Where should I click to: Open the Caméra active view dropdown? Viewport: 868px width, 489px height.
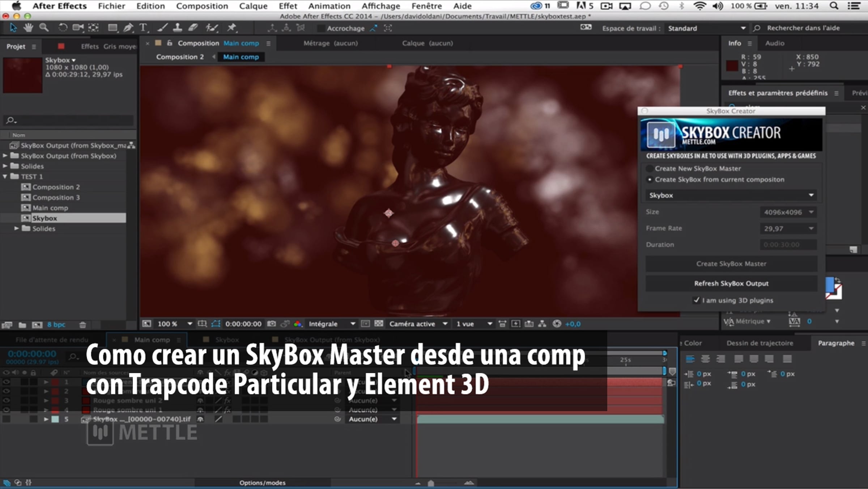click(418, 324)
